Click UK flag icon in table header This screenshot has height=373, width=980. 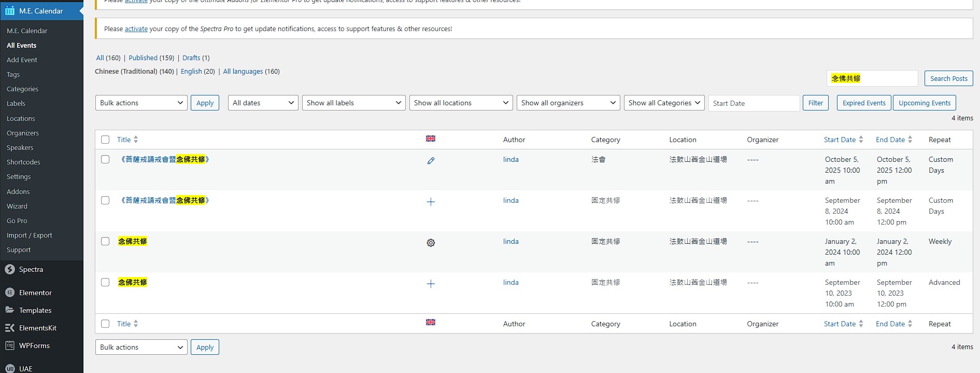(x=431, y=139)
